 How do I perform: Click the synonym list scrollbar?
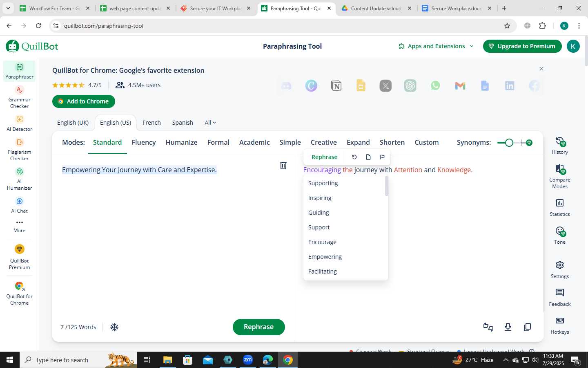point(386,186)
